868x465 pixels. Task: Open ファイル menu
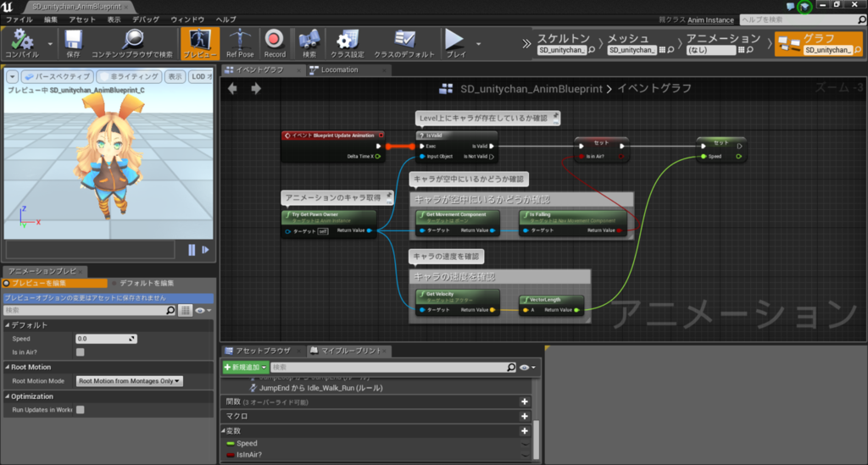[19, 19]
